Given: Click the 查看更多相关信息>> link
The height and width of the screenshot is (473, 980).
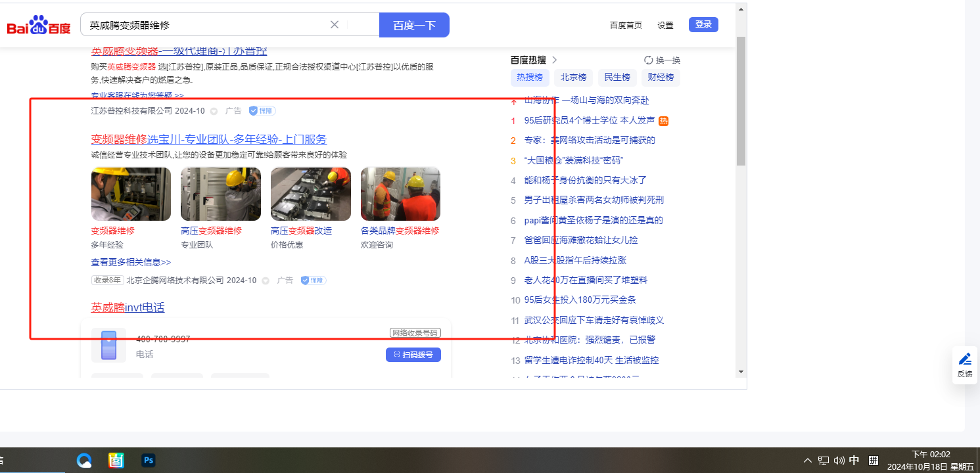Looking at the screenshot, I should click(131, 262).
